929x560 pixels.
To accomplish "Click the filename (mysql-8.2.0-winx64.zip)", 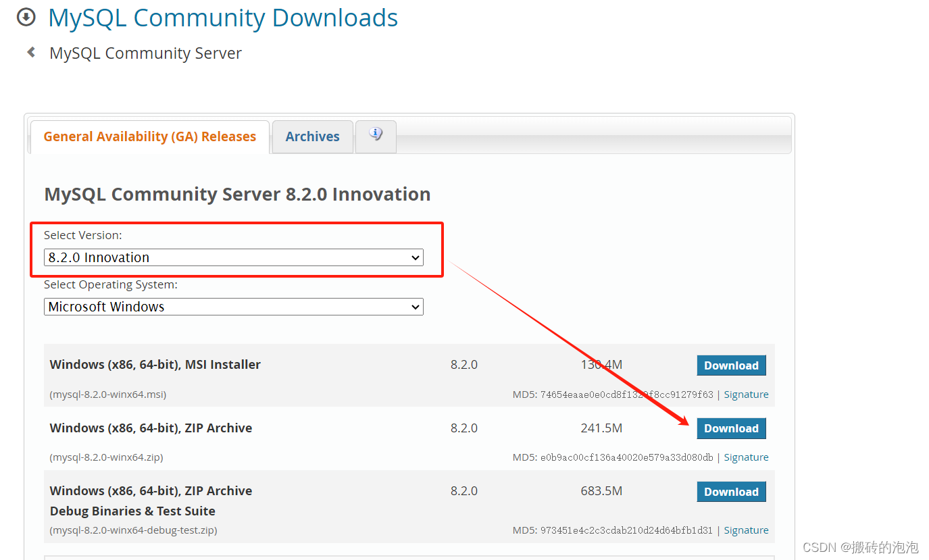I will pyautogui.click(x=106, y=457).
